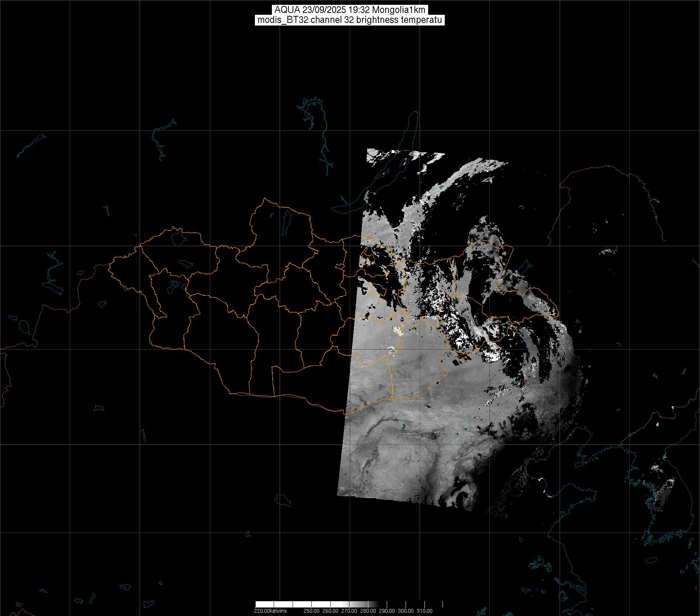Click the 220.00kelvins colorbar label
700x616 pixels.
pyautogui.click(x=270, y=611)
